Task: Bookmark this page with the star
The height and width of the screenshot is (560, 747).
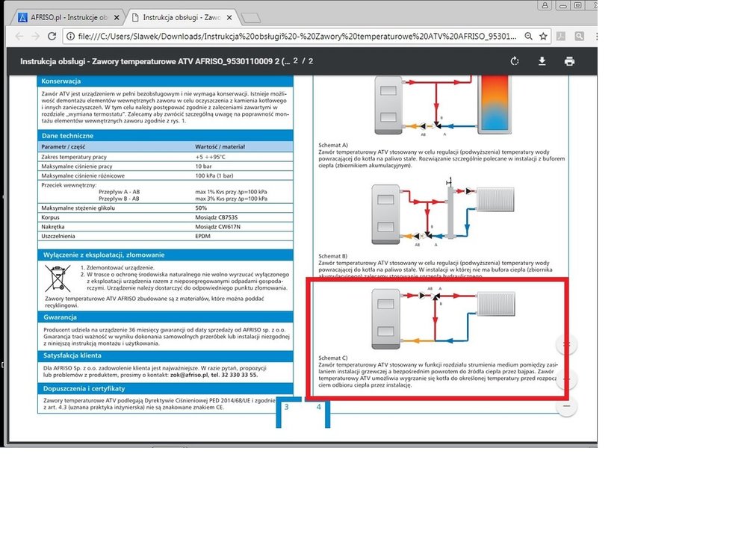Action: pyautogui.click(x=543, y=36)
